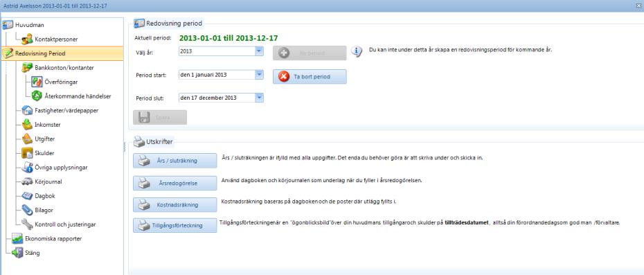The image size is (644, 275).
Task: Click the Överföringar transfer icon
Action: (x=37, y=82)
